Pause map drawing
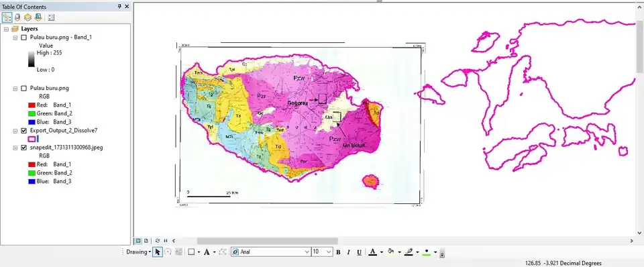 [166, 241]
